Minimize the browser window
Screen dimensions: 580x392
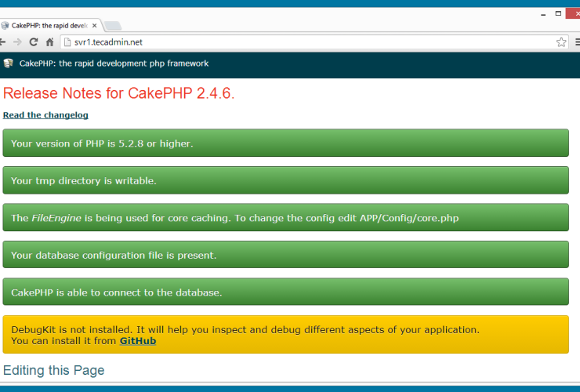542,13
